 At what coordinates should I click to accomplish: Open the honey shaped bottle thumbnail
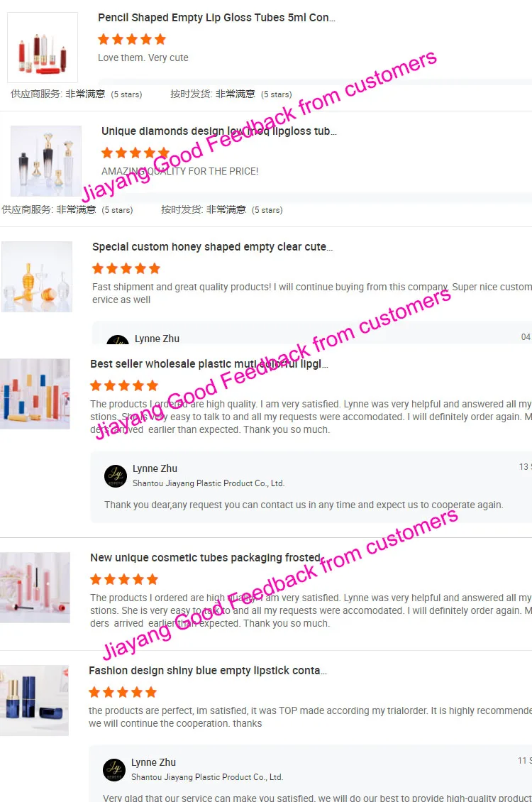(37, 277)
